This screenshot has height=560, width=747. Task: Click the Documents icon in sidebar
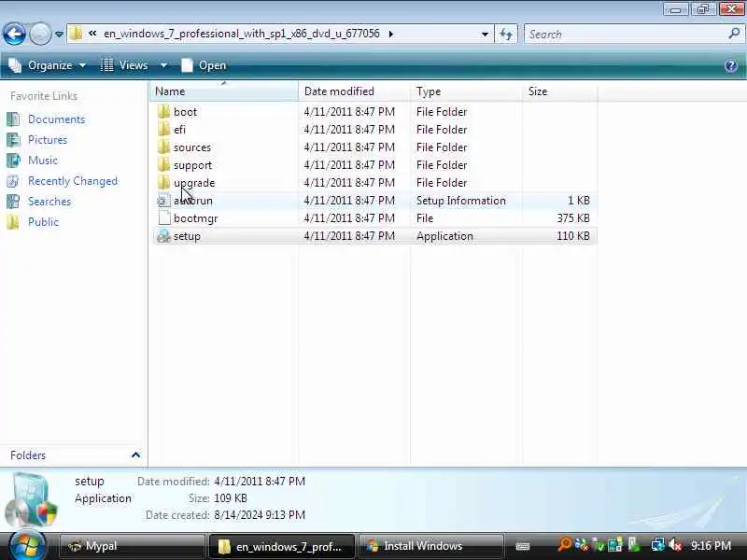(x=13, y=119)
